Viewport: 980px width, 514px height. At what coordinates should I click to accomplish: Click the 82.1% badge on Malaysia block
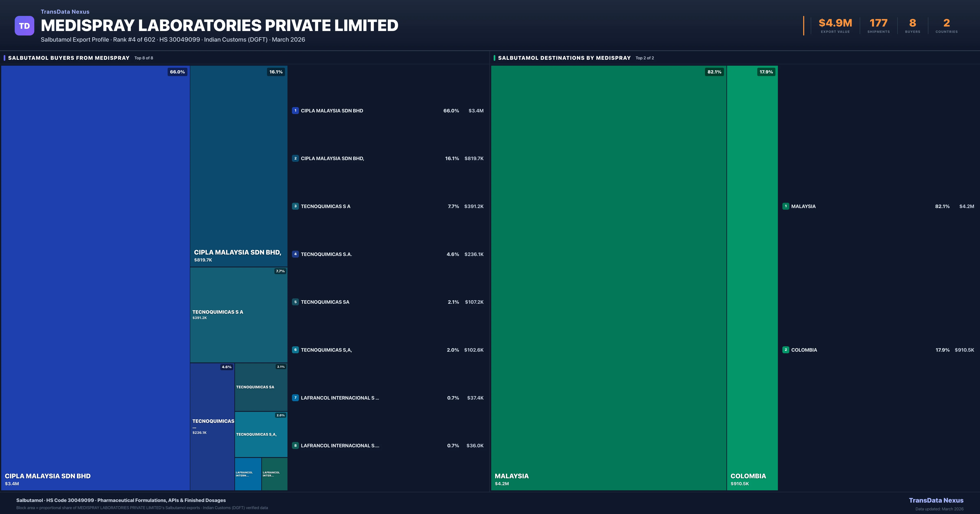pyautogui.click(x=714, y=72)
